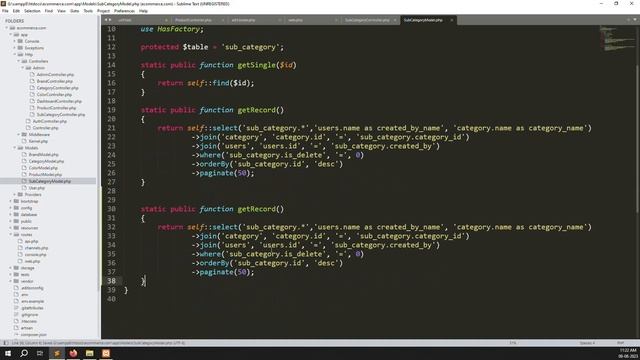
Task: Open composer.json in the sidebar
Action: (x=33, y=335)
